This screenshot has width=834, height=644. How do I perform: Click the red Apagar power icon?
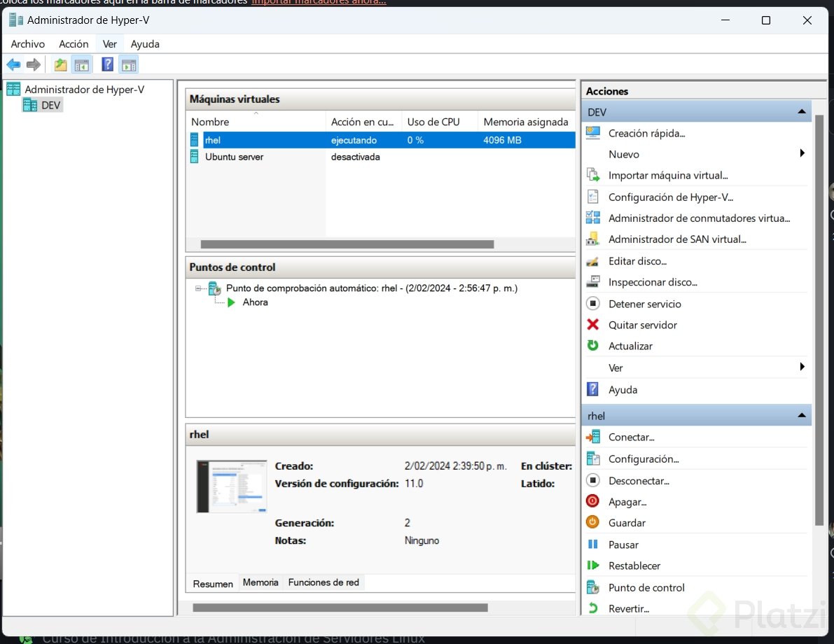point(592,501)
